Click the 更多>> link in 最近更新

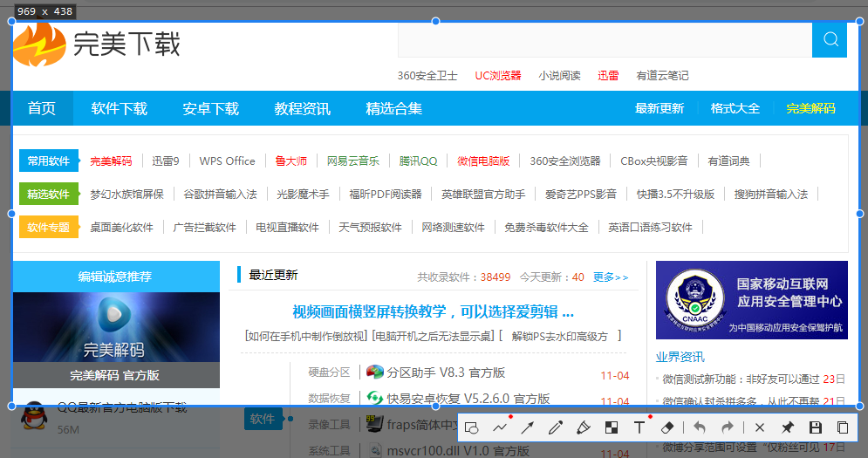[611, 277]
